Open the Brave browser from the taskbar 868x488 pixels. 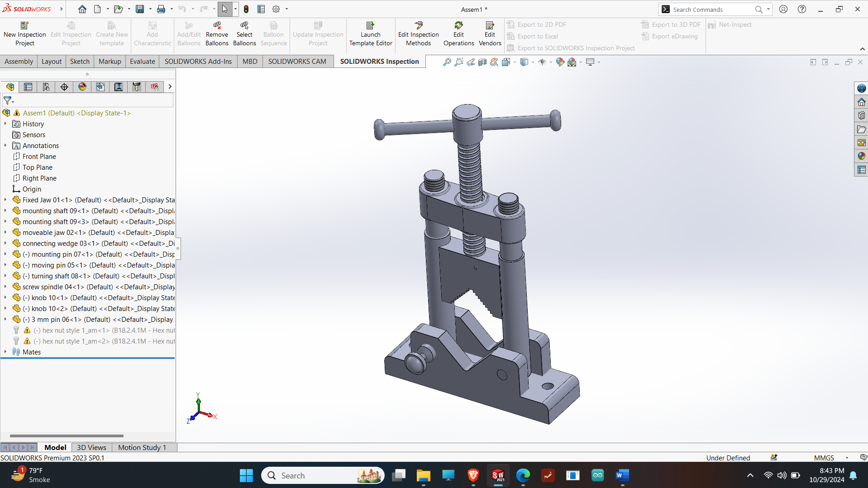pos(473,475)
